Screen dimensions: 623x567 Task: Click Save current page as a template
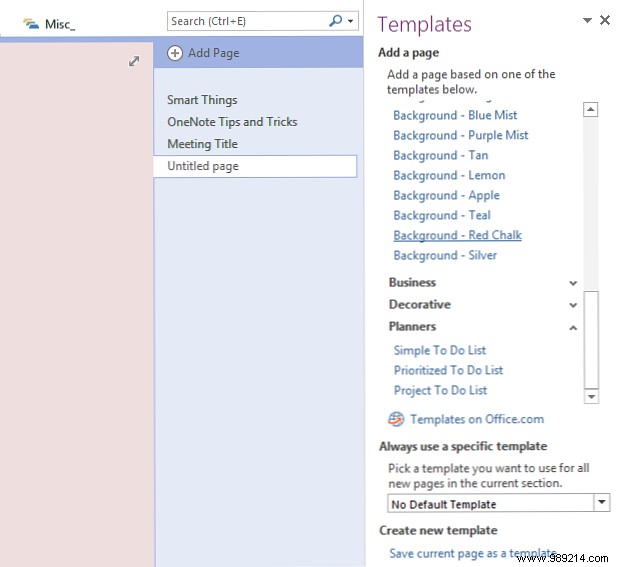[x=473, y=553]
